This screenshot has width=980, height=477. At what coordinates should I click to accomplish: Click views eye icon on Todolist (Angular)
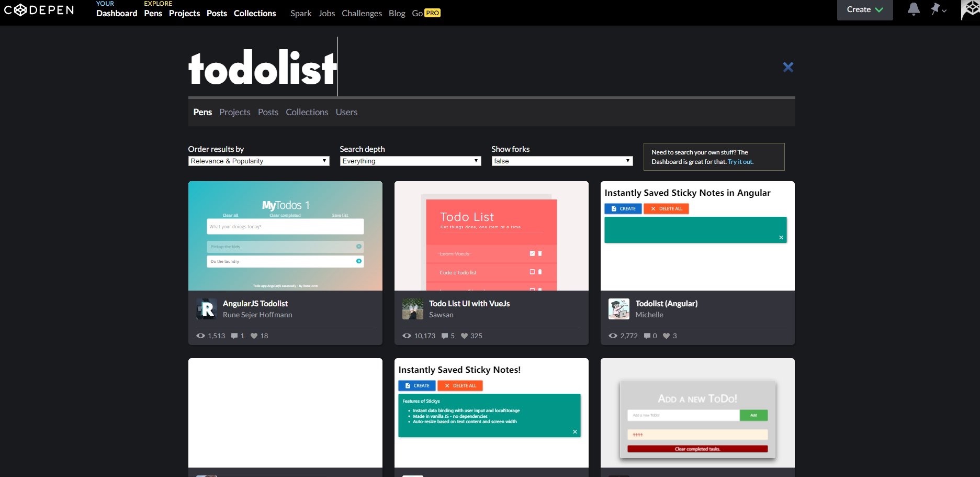(613, 336)
